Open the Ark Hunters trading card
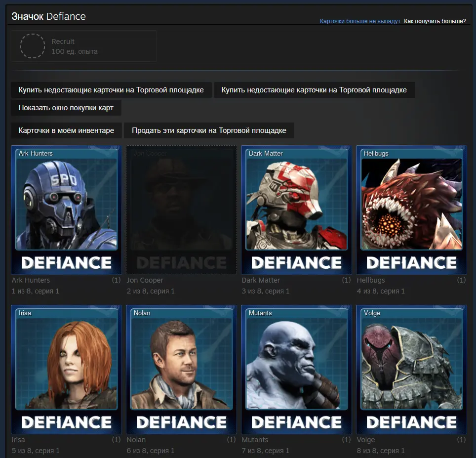This screenshot has height=458, width=476. click(x=66, y=210)
